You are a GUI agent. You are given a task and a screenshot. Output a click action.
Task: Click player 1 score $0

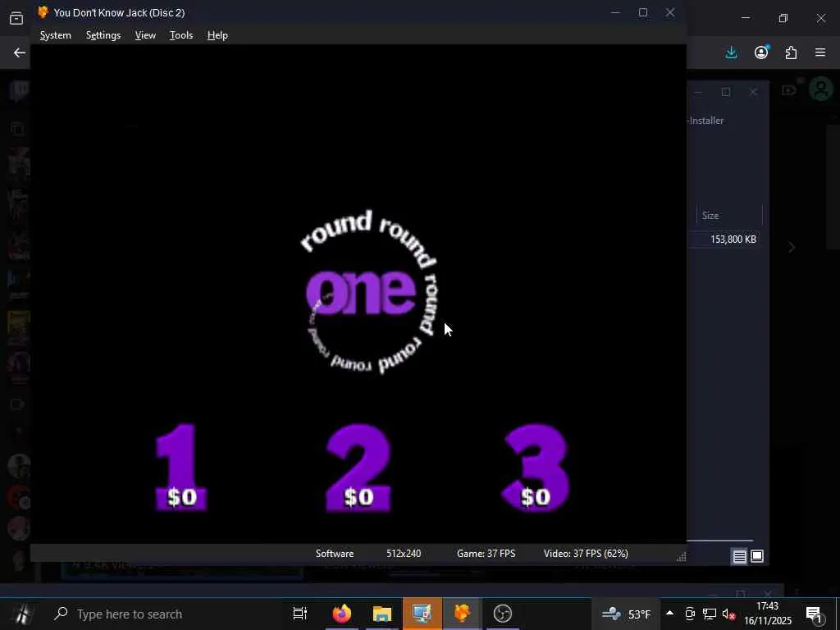pos(181,497)
